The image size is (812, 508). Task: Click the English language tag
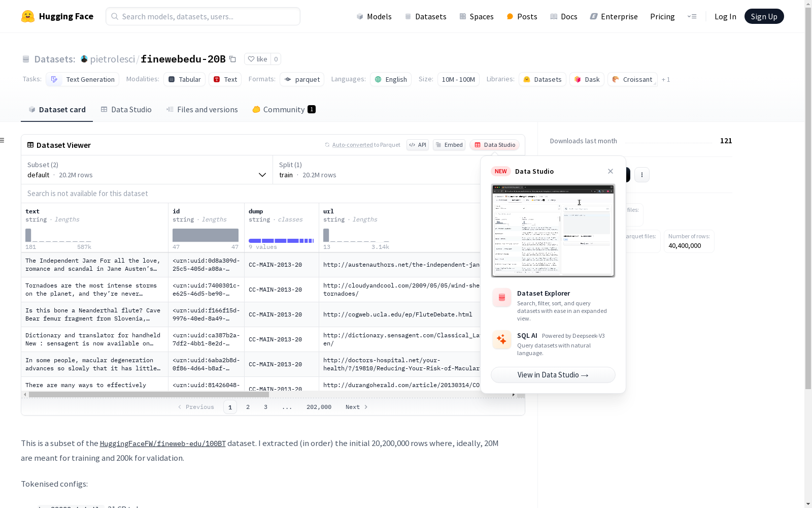[391, 79]
